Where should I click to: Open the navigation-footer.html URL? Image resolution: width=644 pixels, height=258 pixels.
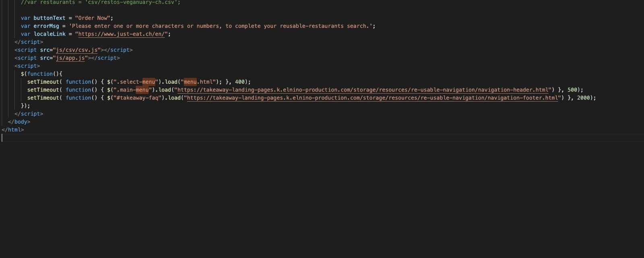[x=373, y=98]
